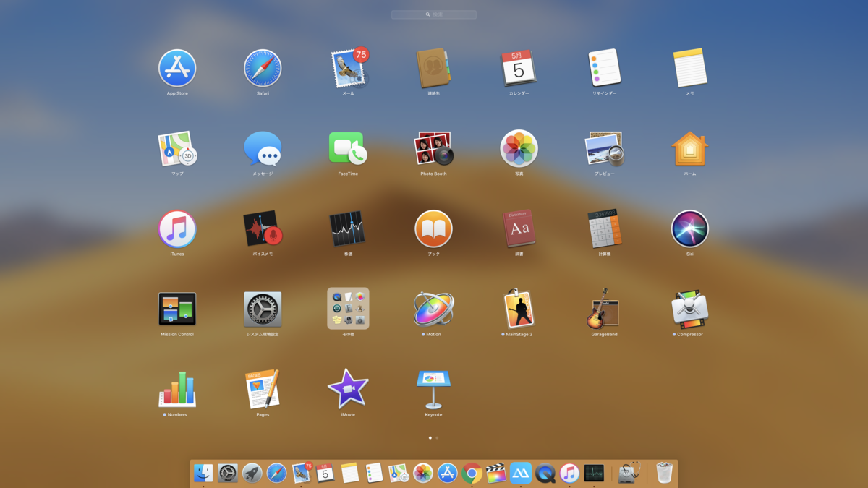868x488 pixels.
Task: Click the Calendar icon in the Dock
Action: click(325, 473)
